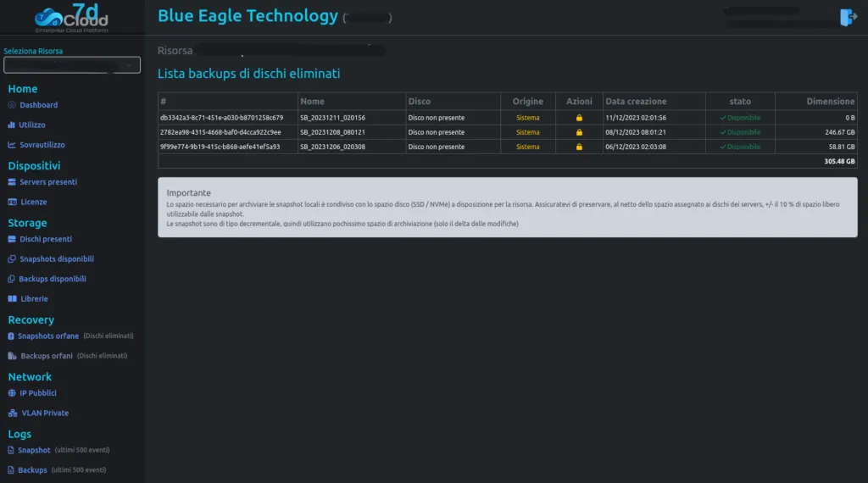Click the Utilizzo bar chart icon
Viewport: 868px width, 483px height.
[x=11, y=125]
